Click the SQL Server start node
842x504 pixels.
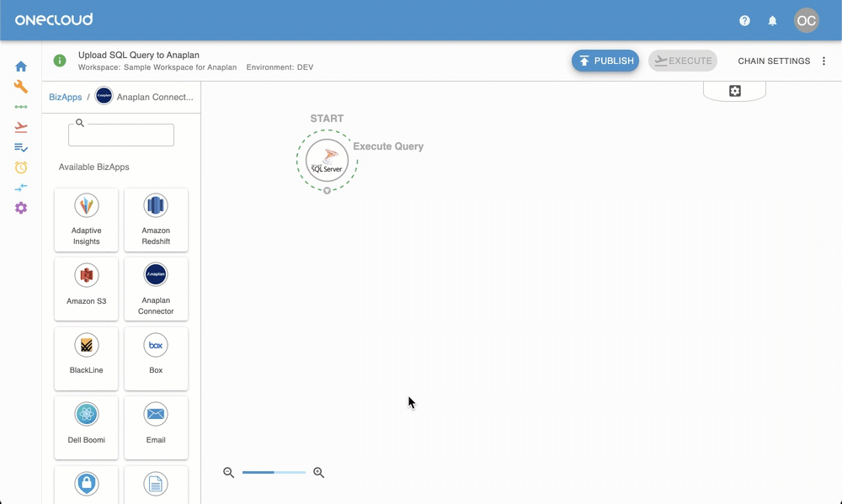tap(327, 160)
